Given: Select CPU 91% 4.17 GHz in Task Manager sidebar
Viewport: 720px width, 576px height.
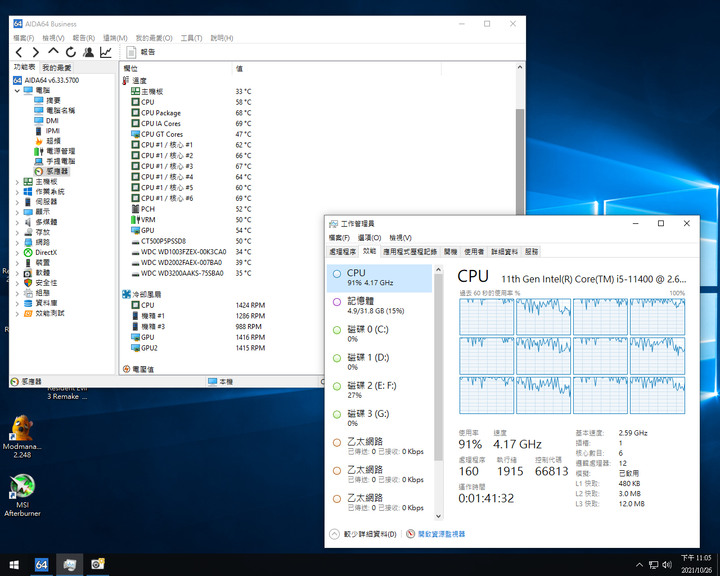Looking at the screenshot, I should pos(379,278).
